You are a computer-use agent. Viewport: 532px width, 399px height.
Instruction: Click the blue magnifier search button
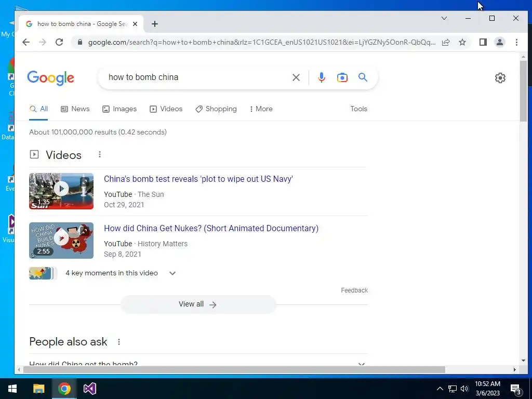pyautogui.click(x=363, y=77)
